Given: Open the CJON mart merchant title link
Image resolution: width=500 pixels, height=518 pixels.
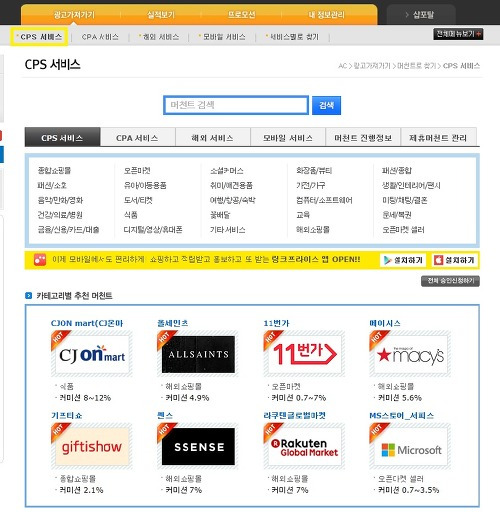Looking at the screenshot, I should click(87, 323).
